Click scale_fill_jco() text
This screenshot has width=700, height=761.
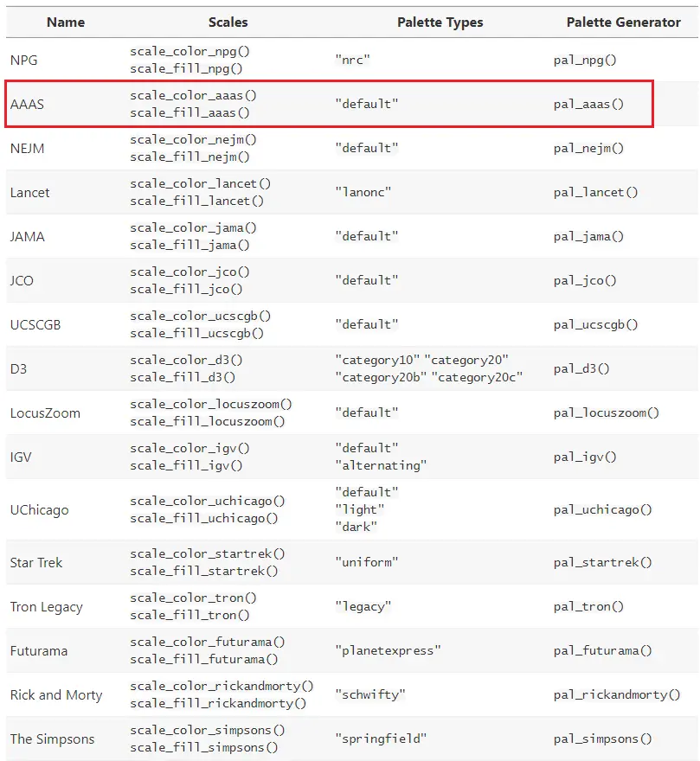coord(186,289)
